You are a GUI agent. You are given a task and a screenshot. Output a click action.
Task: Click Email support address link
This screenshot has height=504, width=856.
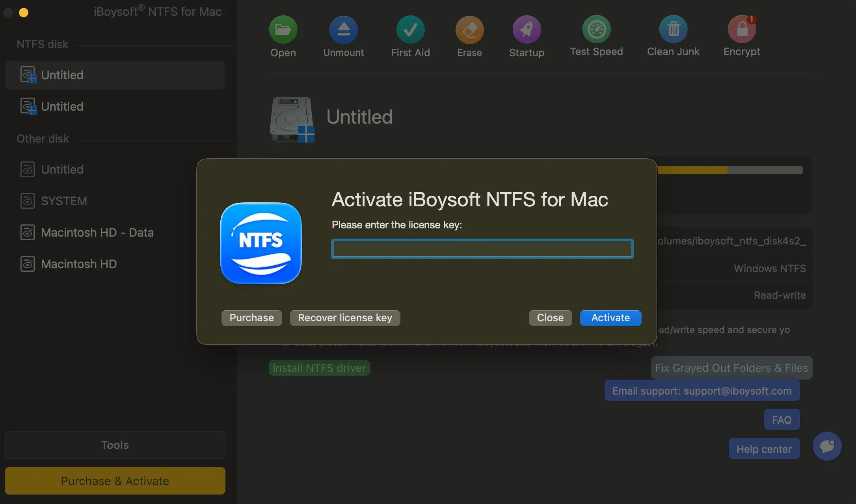(702, 391)
